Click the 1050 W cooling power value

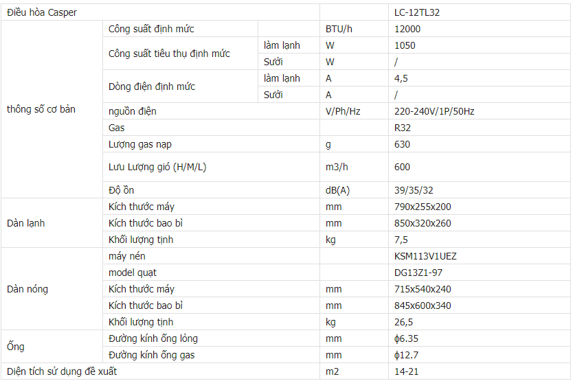405,45
